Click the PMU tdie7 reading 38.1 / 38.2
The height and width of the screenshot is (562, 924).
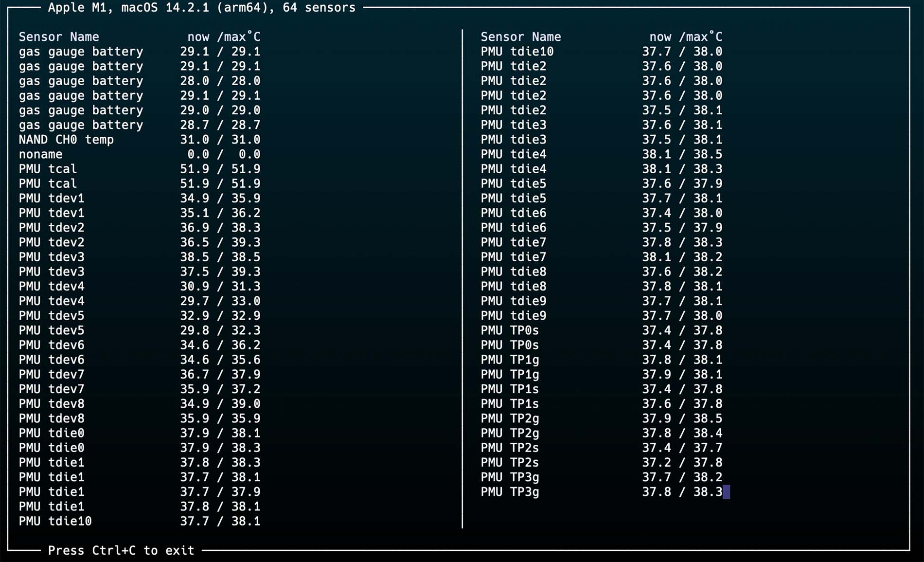click(x=682, y=257)
